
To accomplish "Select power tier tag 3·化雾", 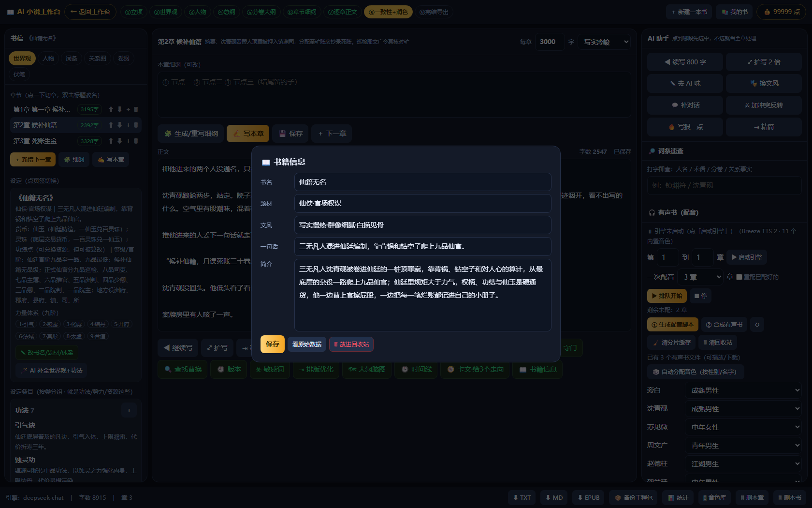I will point(74,324).
